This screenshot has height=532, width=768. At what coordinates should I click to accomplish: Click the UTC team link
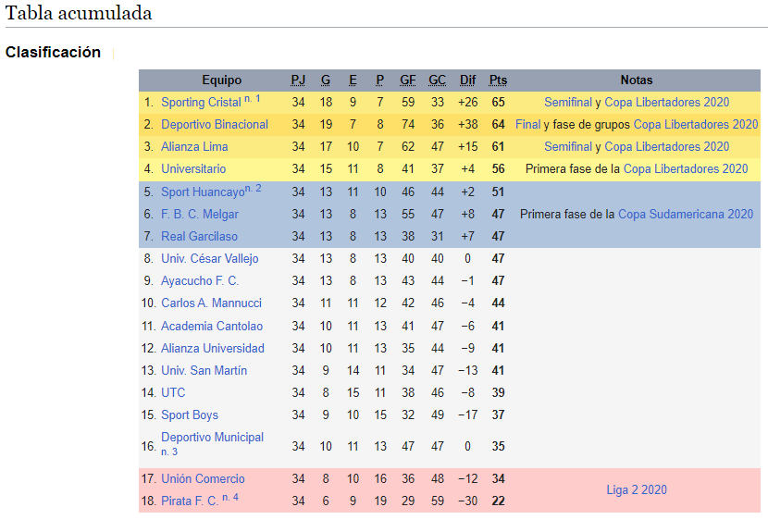click(x=173, y=392)
